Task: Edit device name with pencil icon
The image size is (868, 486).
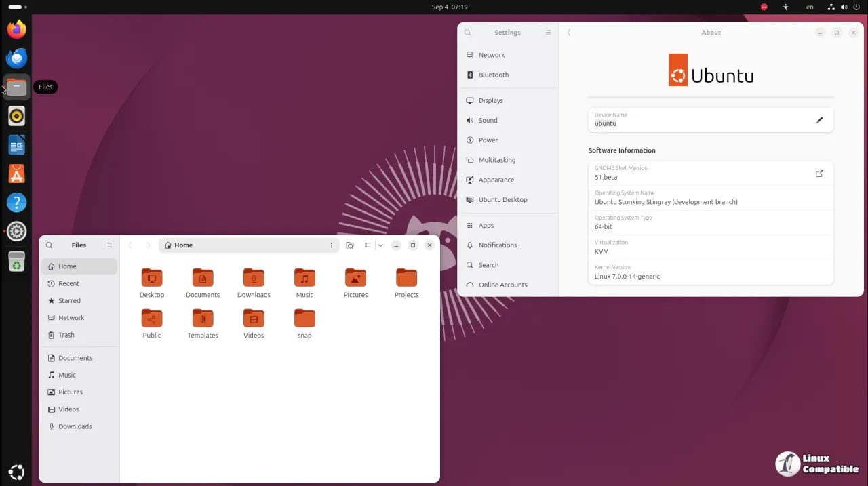Action: [x=819, y=120]
